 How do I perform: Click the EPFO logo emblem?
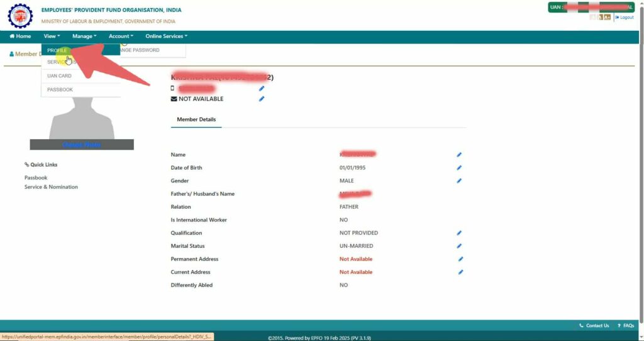point(20,15)
